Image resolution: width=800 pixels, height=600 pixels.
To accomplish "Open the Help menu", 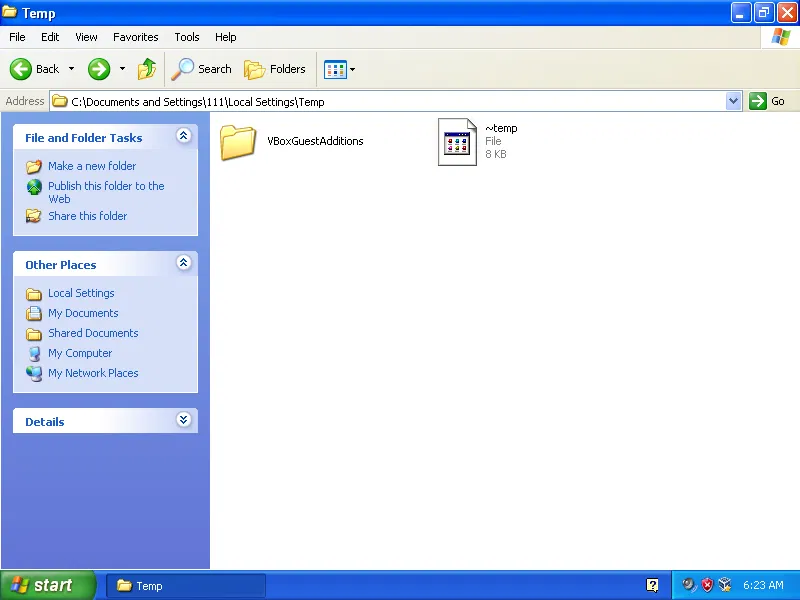I will pyautogui.click(x=226, y=37).
